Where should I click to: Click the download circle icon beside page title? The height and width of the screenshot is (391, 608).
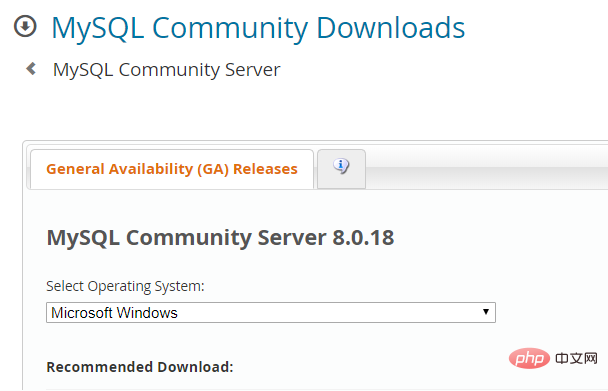(25, 26)
